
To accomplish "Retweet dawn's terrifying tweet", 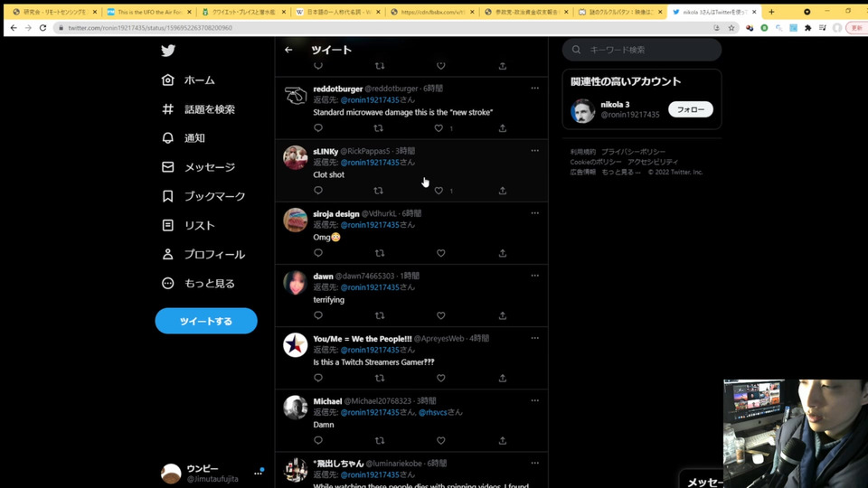I will 380,315.
